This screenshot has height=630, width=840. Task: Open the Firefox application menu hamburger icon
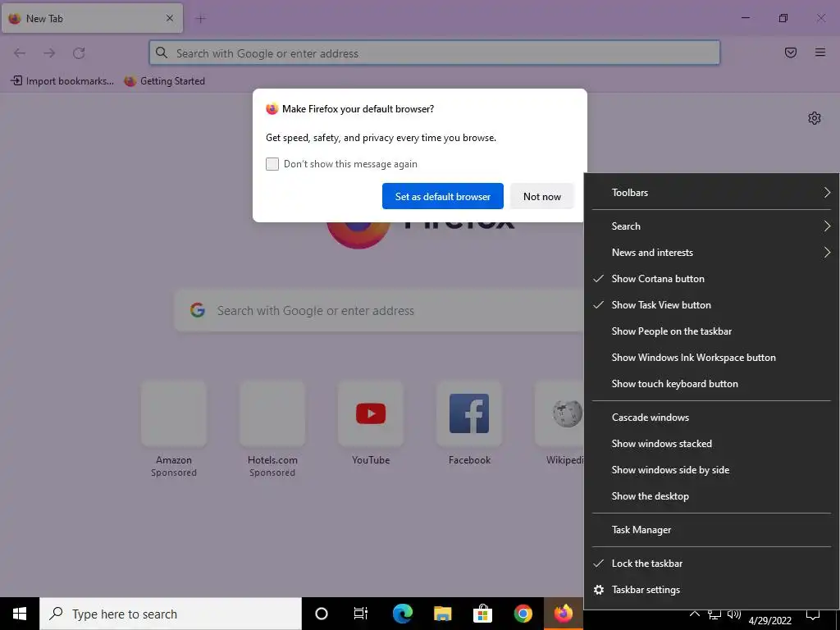pos(819,52)
